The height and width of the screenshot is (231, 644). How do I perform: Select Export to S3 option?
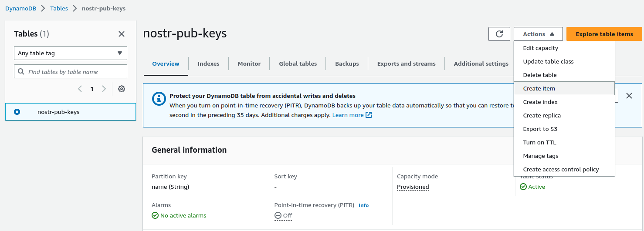tap(564, 129)
